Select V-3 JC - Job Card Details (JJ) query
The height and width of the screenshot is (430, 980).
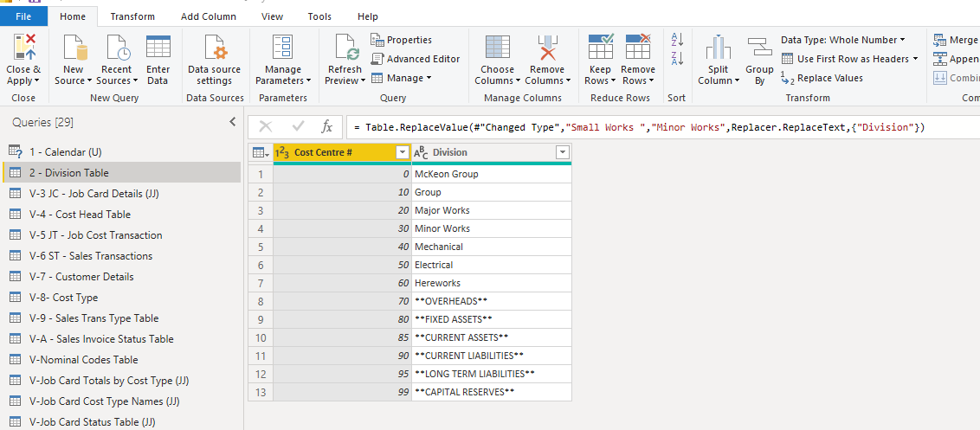point(121,194)
